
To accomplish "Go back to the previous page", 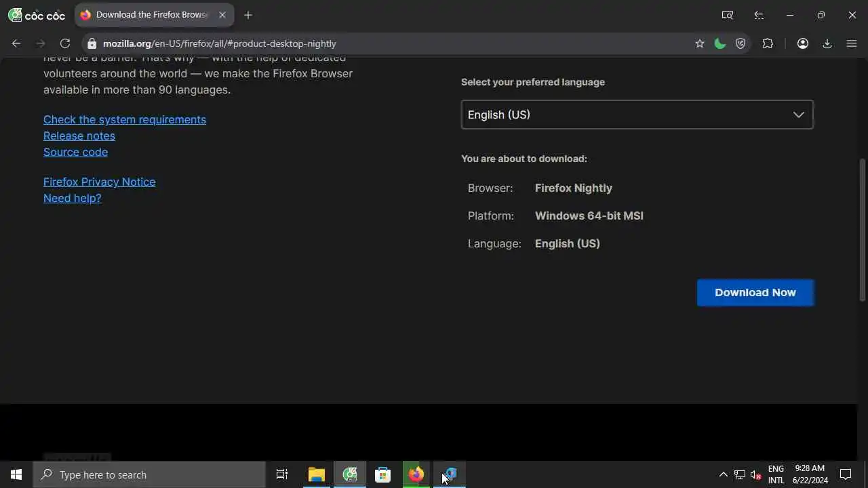I will point(16,43).
